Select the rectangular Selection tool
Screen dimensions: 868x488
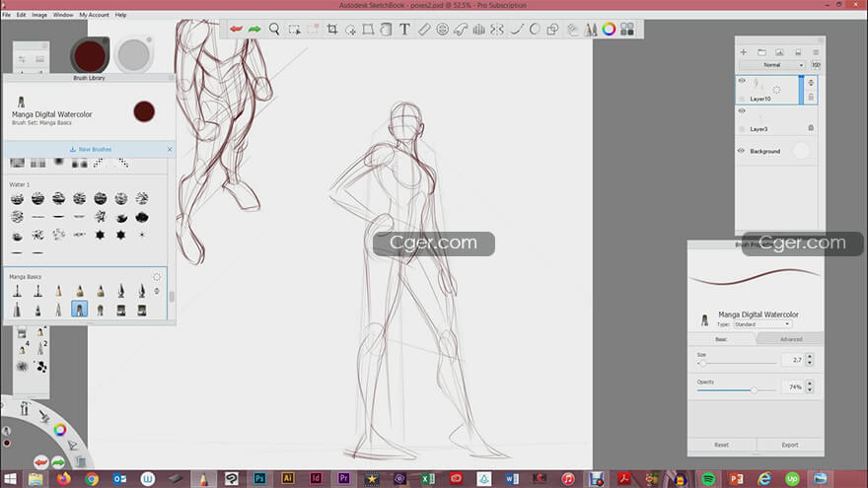(294, 29)
